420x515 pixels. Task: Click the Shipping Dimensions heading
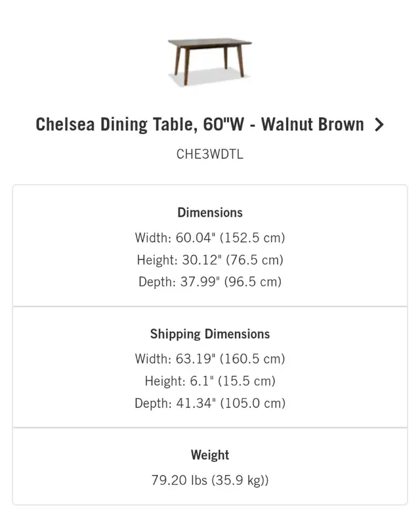[210, 334]
